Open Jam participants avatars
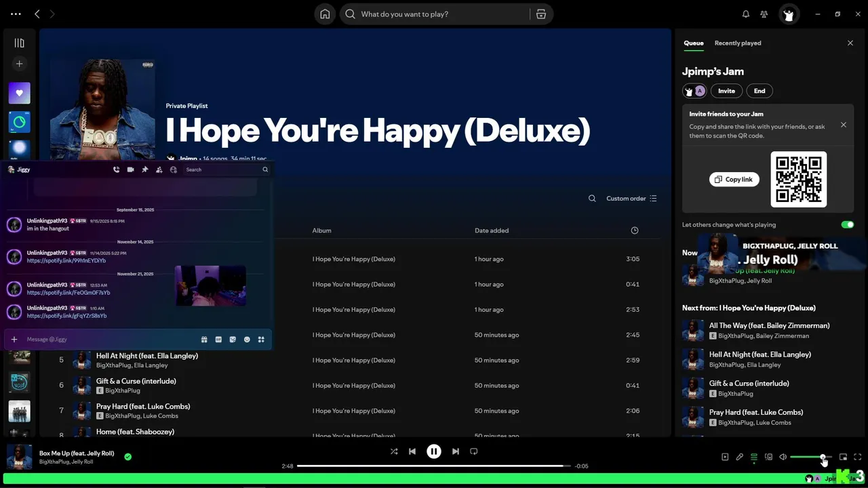 click(694, 91)
